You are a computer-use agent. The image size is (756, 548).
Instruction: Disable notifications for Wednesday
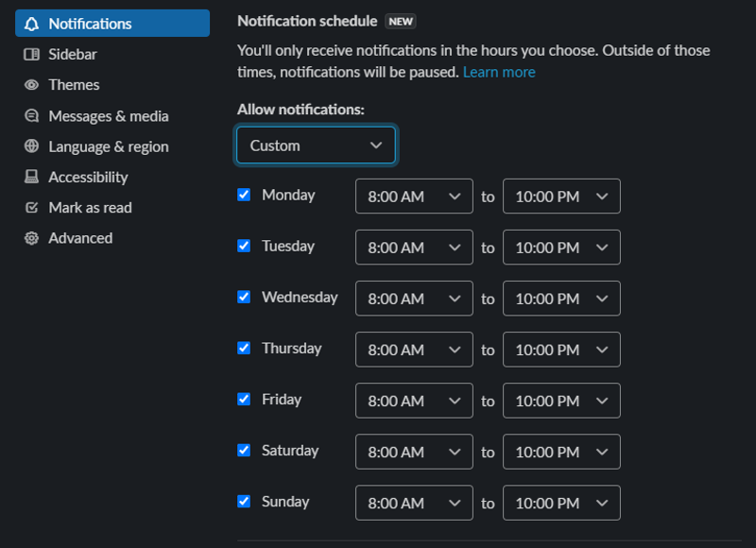click(x=244, y=297)
